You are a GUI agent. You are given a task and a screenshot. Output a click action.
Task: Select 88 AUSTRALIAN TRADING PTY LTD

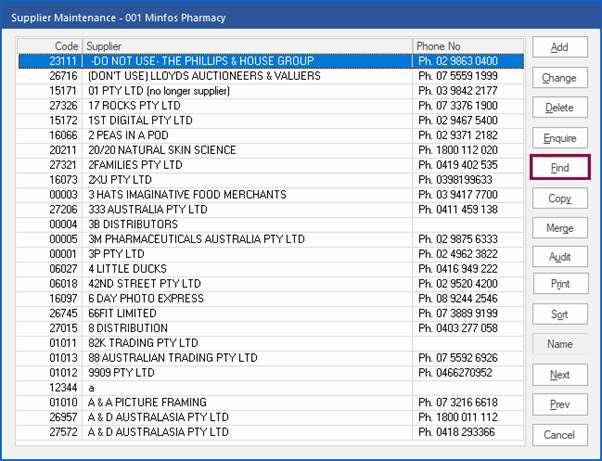coord(271,358)
